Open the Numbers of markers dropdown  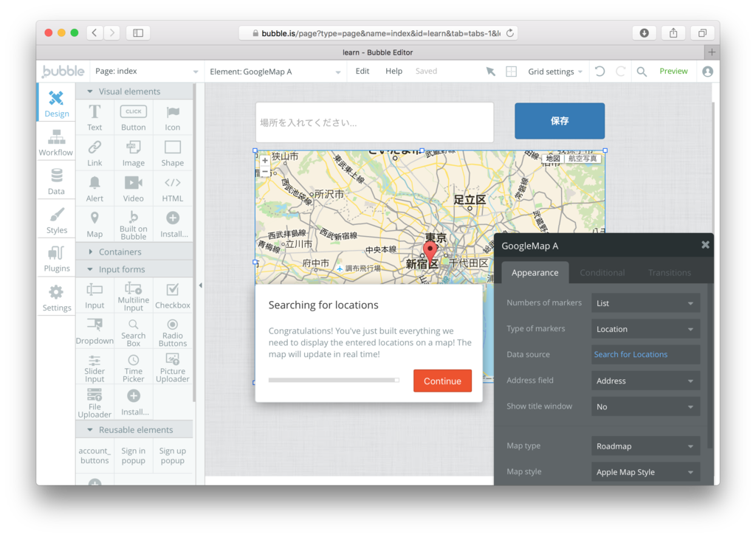(x=645, y=303)
